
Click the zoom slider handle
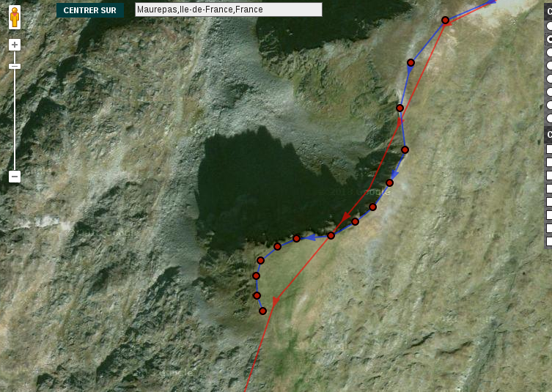[14, 66]
